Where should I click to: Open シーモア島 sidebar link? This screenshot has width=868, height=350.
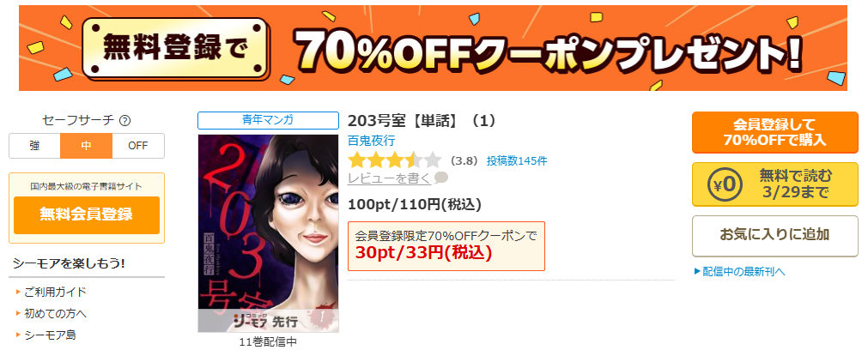click(x=51, y=335)
